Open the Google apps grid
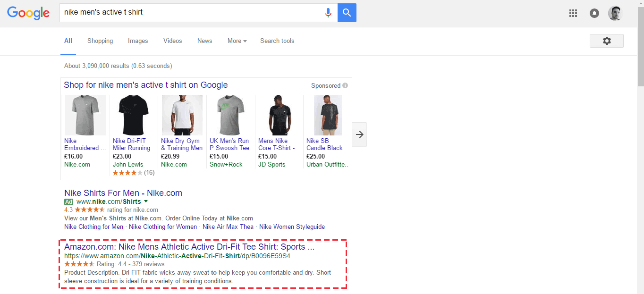 573,13
